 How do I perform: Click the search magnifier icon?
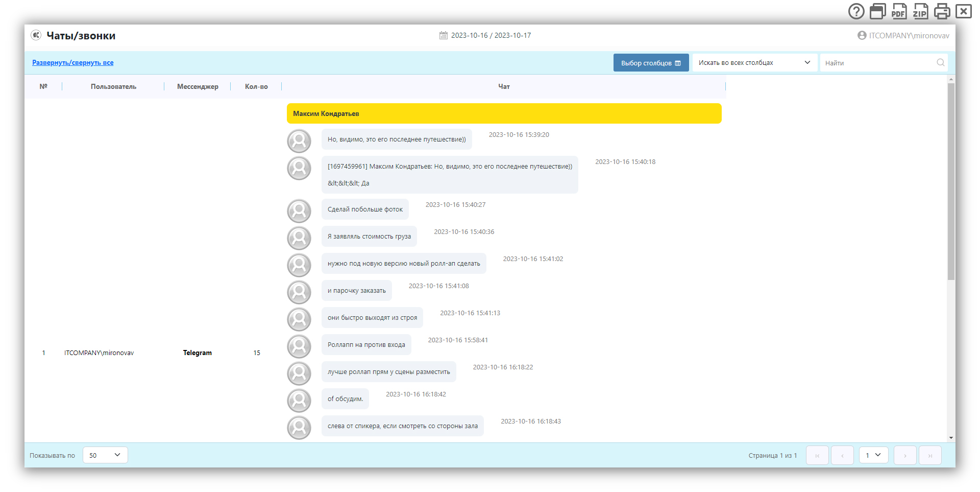click(x=940, y=63)
